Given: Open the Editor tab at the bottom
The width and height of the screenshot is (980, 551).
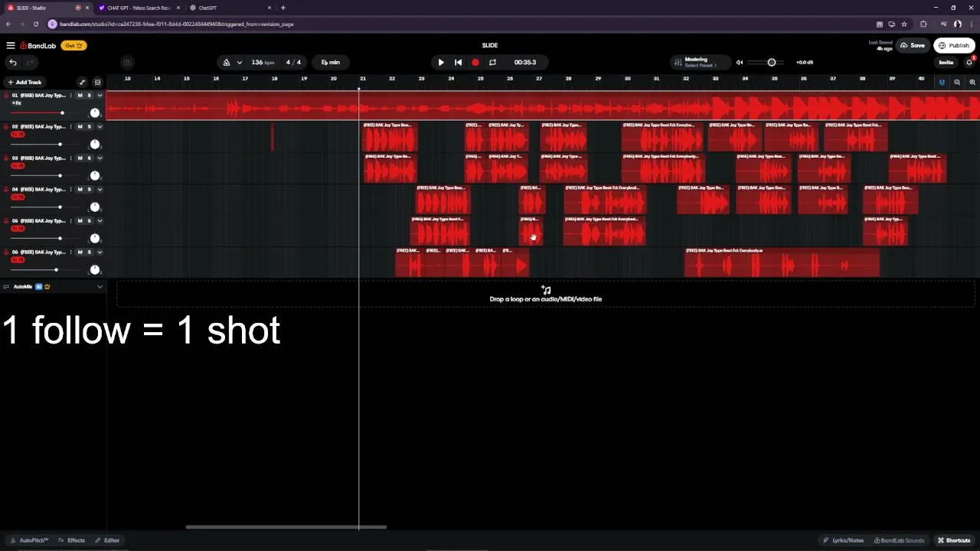Looking at the screenshot, I should point(107,540).
